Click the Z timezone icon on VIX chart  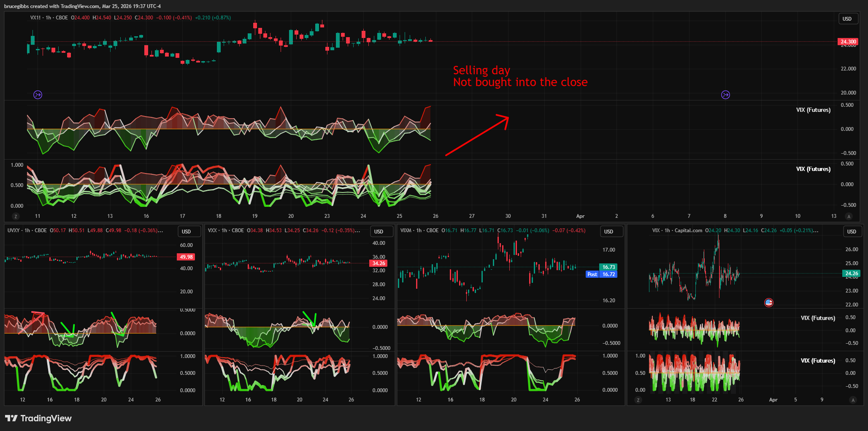[638, 400]
